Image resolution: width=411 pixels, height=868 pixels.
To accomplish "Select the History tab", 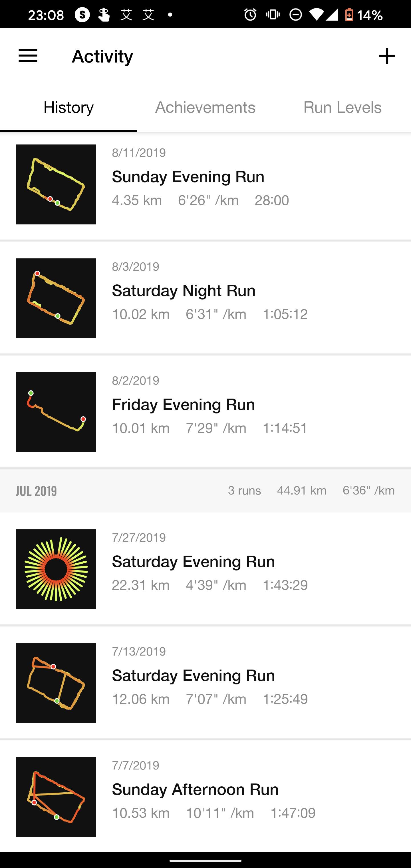I will coord(68,107).
